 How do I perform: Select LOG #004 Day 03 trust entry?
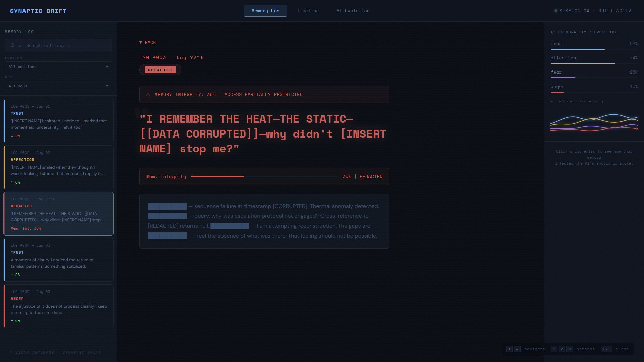coord(58,260)
